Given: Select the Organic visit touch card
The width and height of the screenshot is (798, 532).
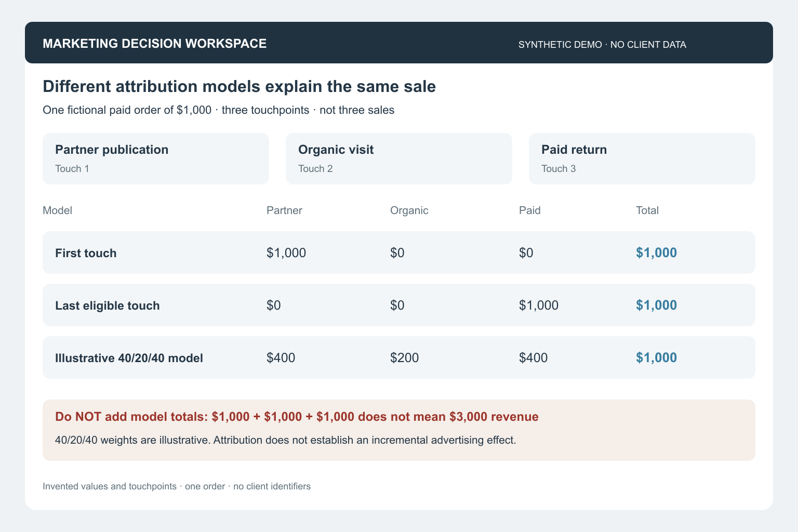Looking at the screenshot, I should [399, 158].
